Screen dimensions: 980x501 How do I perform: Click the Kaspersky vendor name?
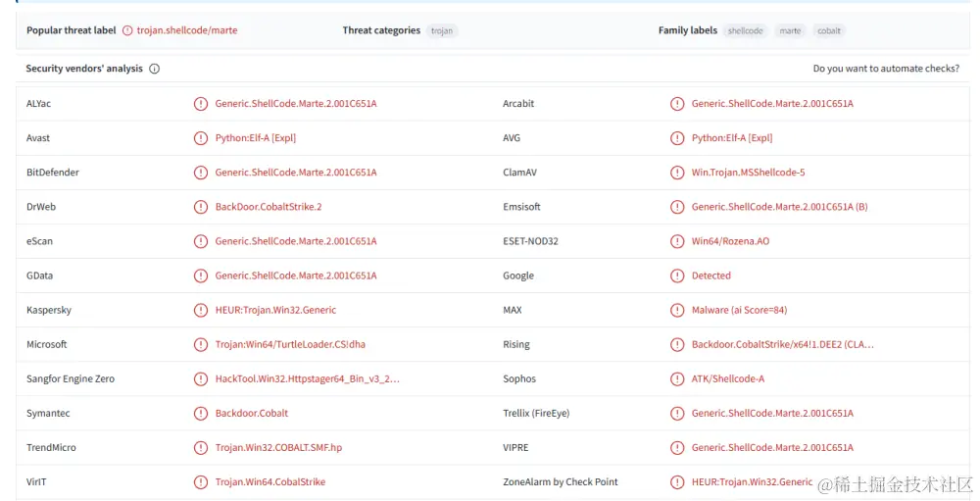[x=49, y=310]
